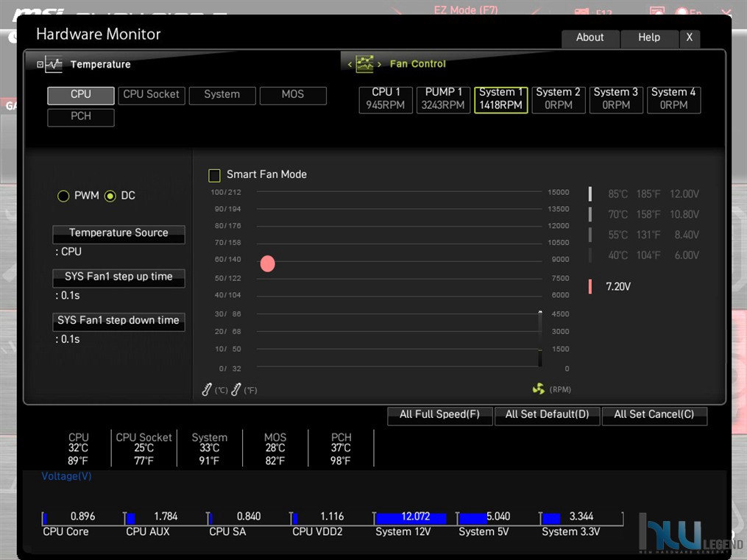Open SYS Fan1 step down time setting
747x560 pixels.
(118, 322)
